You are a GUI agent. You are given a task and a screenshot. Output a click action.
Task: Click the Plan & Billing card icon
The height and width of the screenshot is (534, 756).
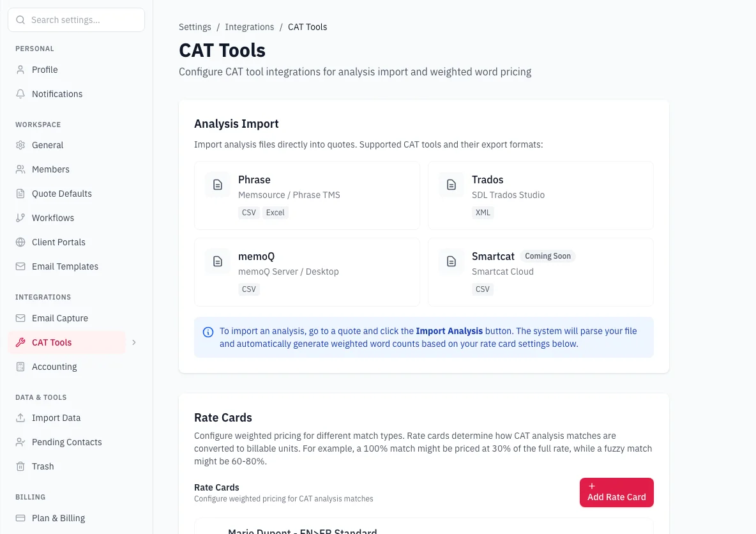click(20, 518)
